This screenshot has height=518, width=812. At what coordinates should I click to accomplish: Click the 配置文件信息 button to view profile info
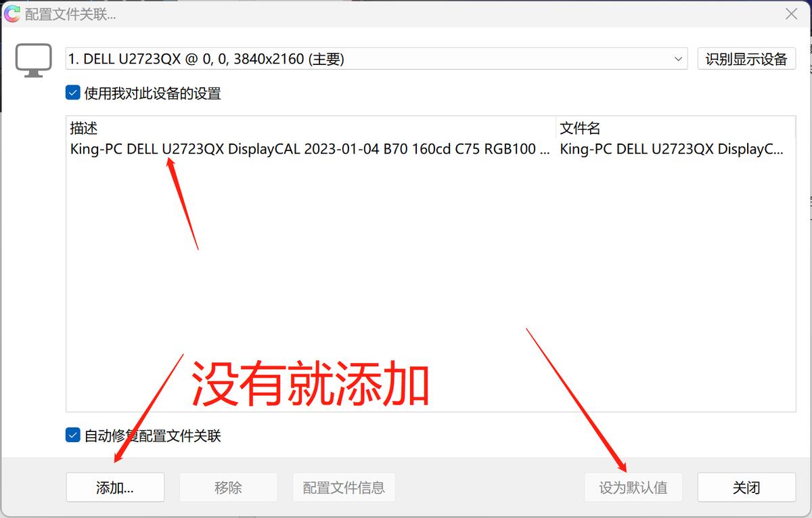(344, 487)
